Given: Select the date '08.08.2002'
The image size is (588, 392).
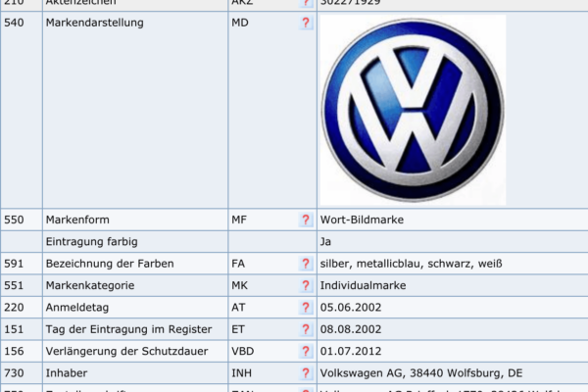Looking at the screenshot, I should pos(351,329).
